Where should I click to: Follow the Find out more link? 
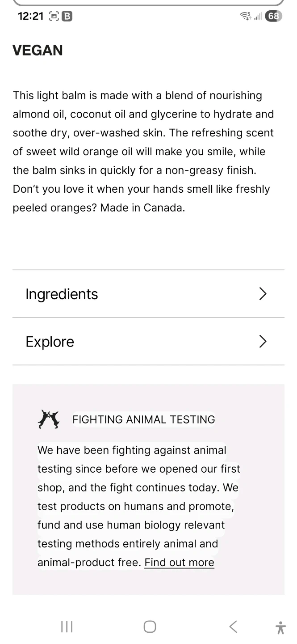(179, 562)
